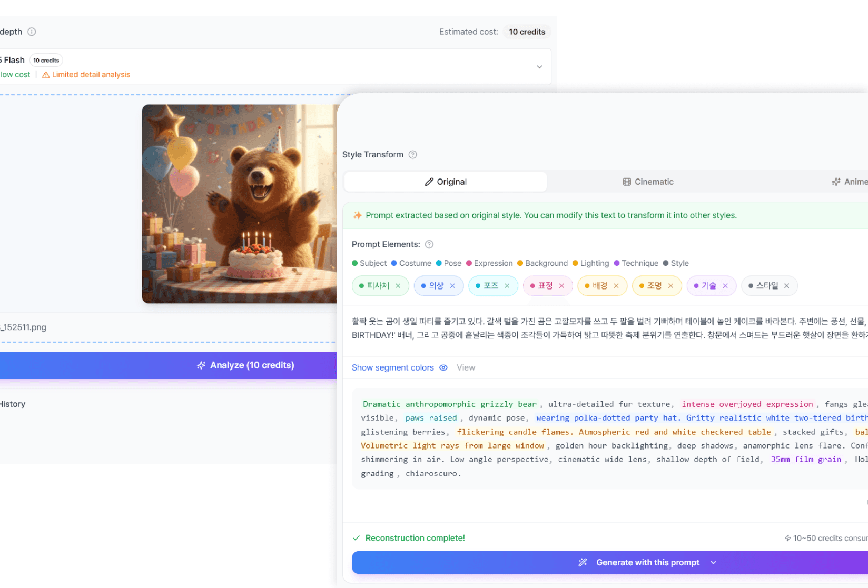Click the History heading
This screenshot has height=588, width=868.
tap(13, 404)
